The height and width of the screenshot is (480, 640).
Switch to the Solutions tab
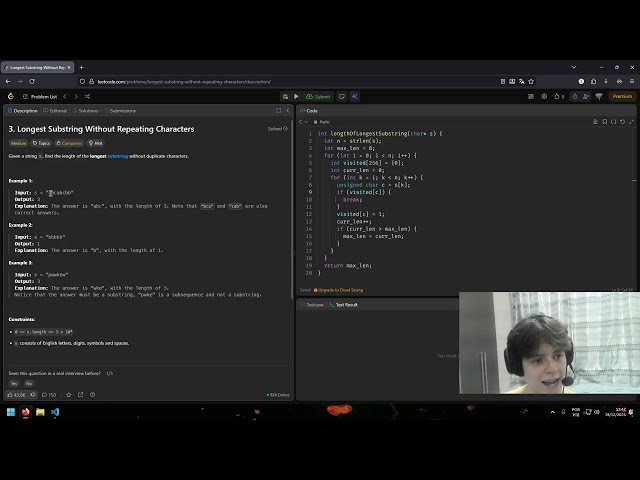click(86, 111)
